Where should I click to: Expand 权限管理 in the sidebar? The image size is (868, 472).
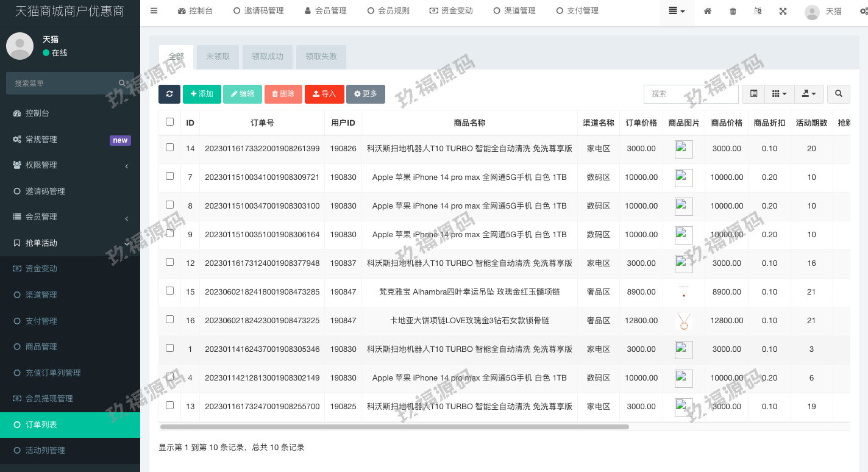pyautogui.click(x=70, y=165)
